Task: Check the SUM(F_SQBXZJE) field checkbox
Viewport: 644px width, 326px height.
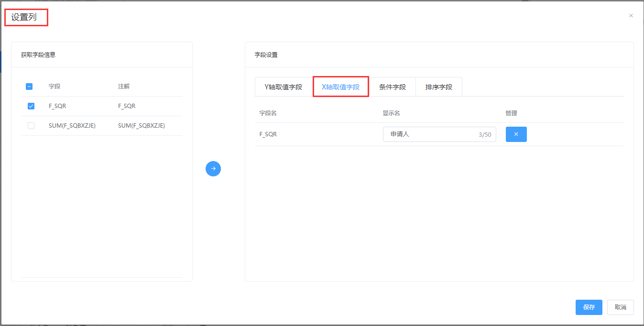Action: (x=31, y=126)
